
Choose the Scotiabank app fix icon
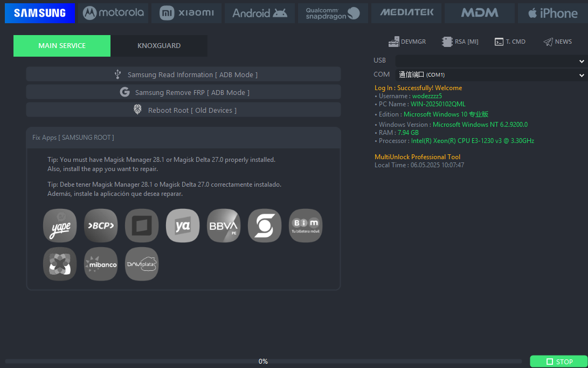click(x=264, y=226)
